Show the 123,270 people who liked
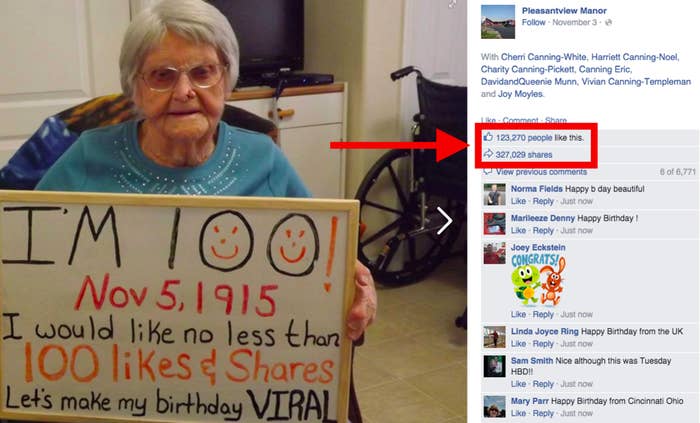This screenshot has width=700, height=423. tap(524, 137)
